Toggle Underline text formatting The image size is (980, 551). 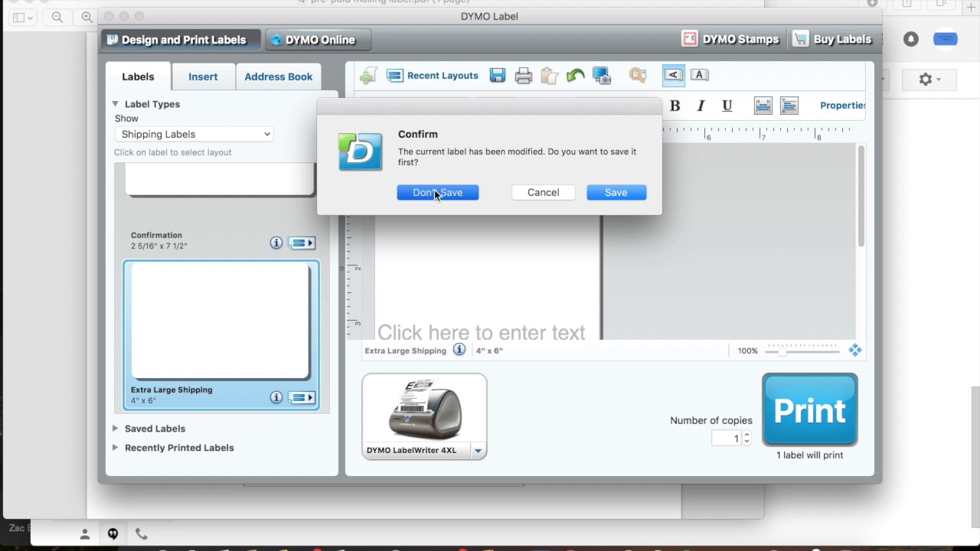(727, 106)
